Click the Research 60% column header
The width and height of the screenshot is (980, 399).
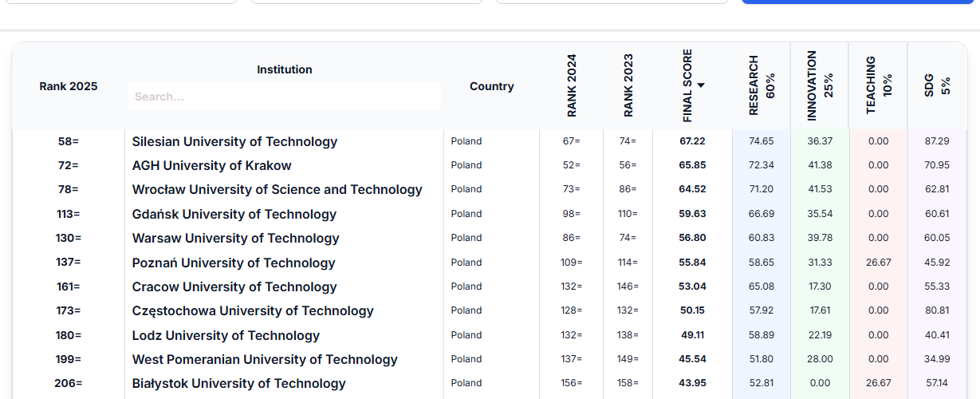[762, 86]
